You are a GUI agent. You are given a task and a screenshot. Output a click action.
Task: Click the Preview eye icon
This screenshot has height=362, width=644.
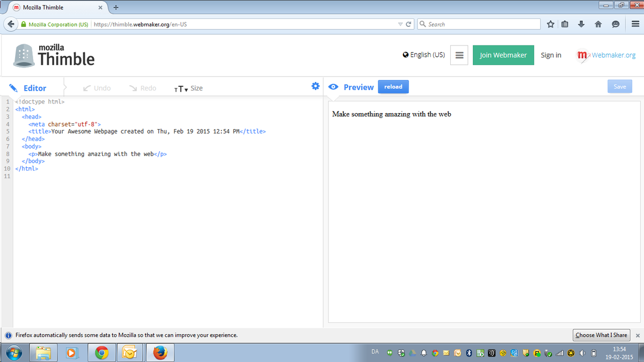(333, 87)
